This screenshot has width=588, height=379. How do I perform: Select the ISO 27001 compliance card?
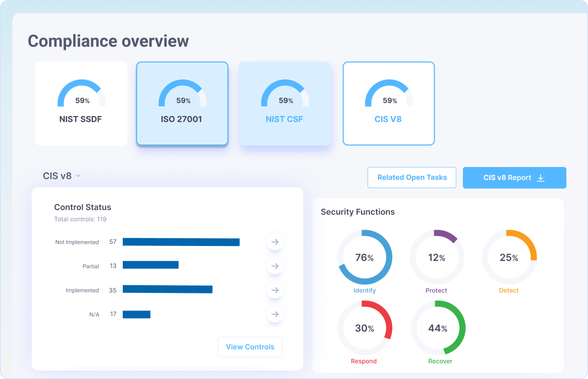pos(182,104)
